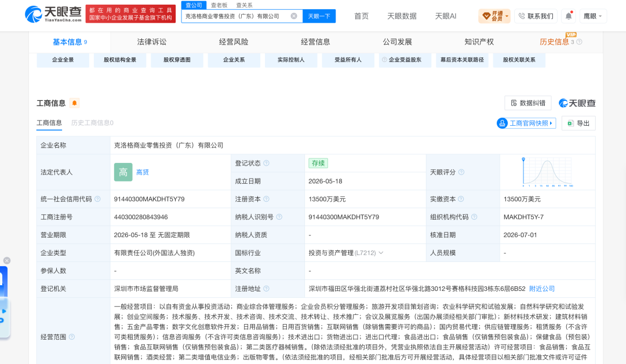Click the 数据纠错 document icon

tap(514, 103)
